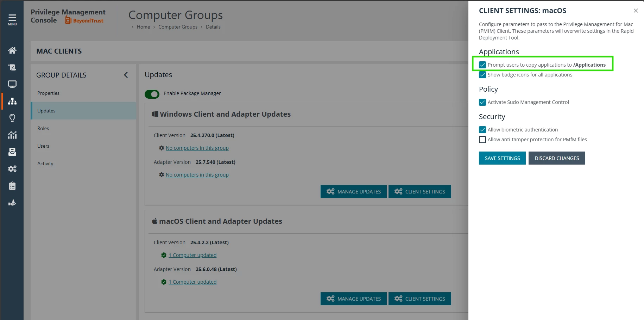Check Allow anti-tamper protection for PMfM files

pyautogui.click(x=482, y=140)
